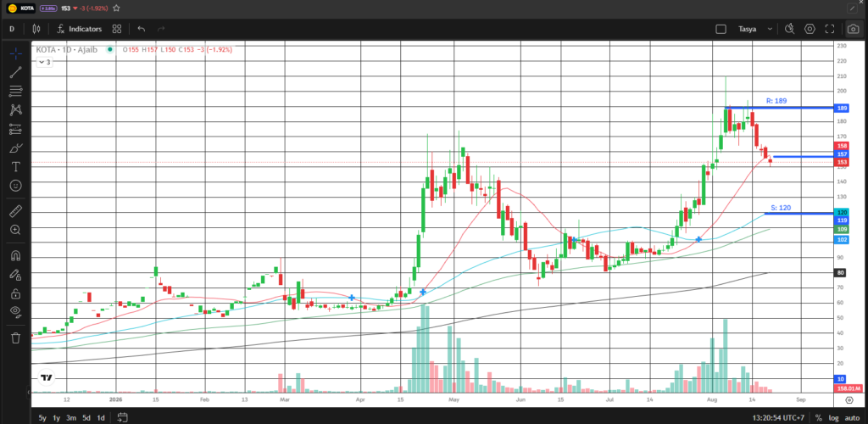Click the 80 black moving average label
The height and width of the screenshot is (424, 868).
click(841, 272)
